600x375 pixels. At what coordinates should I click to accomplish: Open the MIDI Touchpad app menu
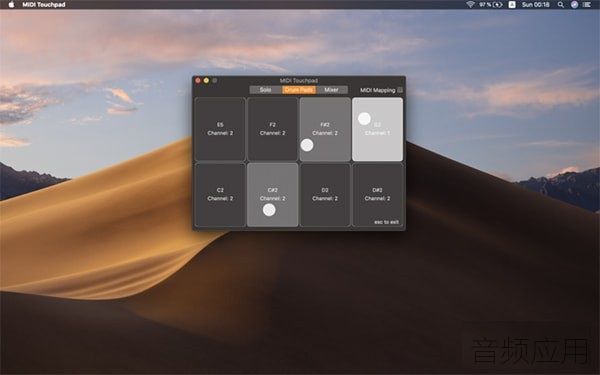[44, 5]
